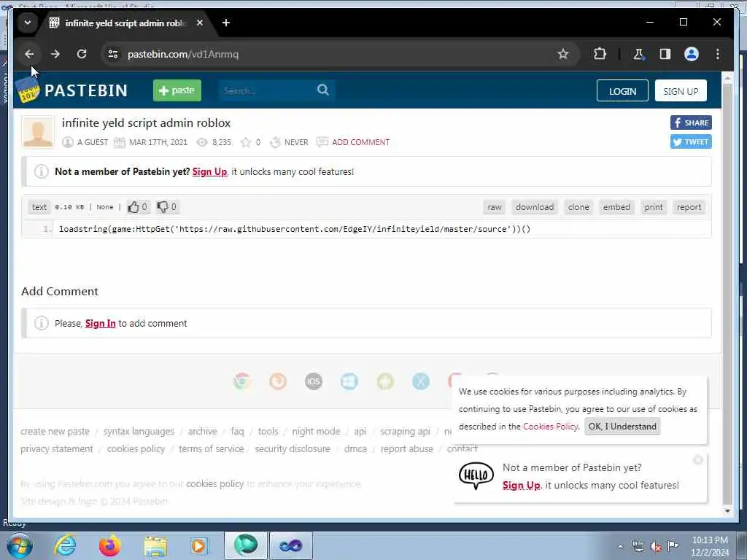Click the guest user avatar thumbnail
The width and height of the screenshot is (747, 560).
pos(38,133)
